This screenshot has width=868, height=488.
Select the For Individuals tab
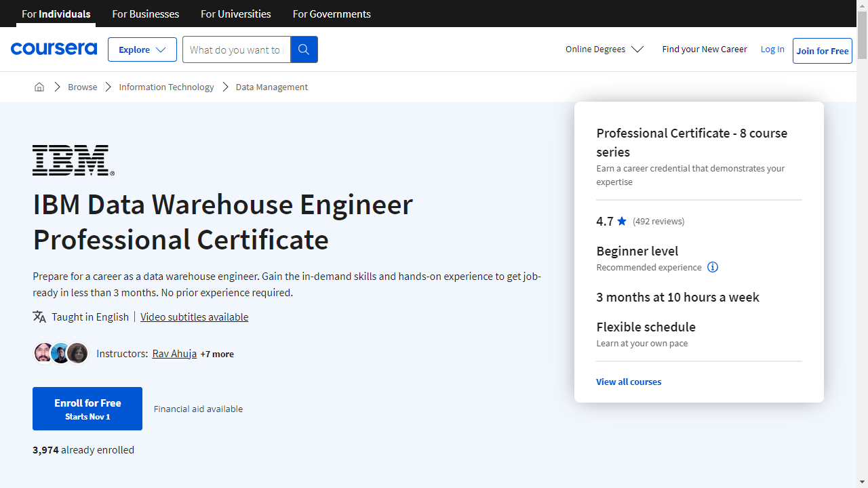click(56, 14)
